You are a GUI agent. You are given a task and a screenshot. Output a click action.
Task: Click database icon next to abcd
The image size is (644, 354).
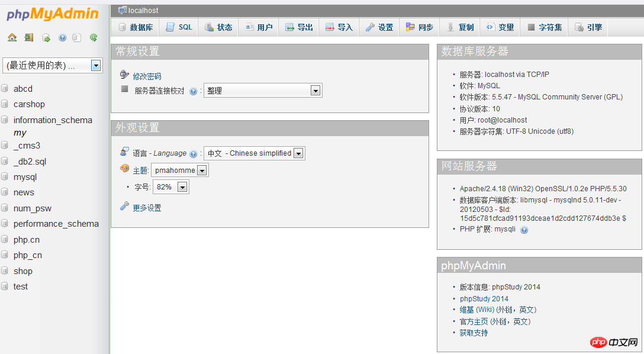coord(5,88)
